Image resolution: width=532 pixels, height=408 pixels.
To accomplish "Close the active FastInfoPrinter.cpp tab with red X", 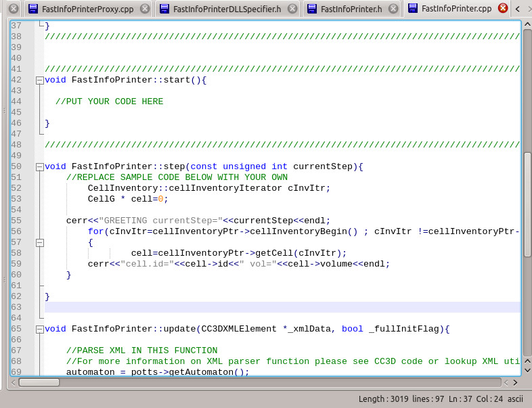I will (503, 9).
